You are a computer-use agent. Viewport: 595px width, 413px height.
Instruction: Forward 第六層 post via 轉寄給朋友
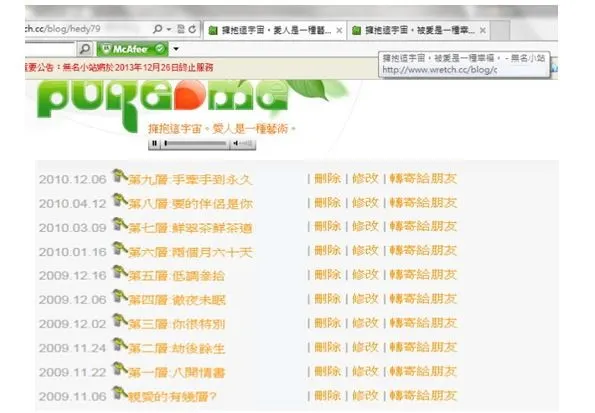click(x=423, y=251)
